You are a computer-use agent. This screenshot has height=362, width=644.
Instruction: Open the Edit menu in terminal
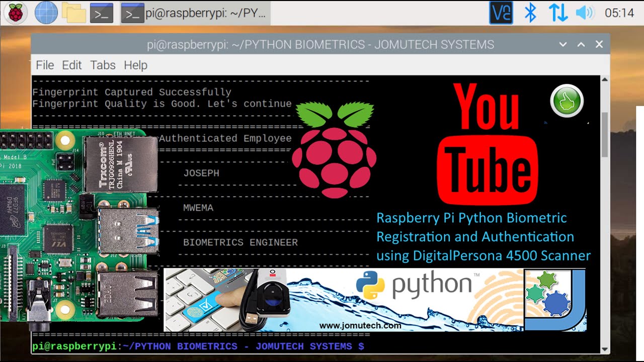pos(71,65)
